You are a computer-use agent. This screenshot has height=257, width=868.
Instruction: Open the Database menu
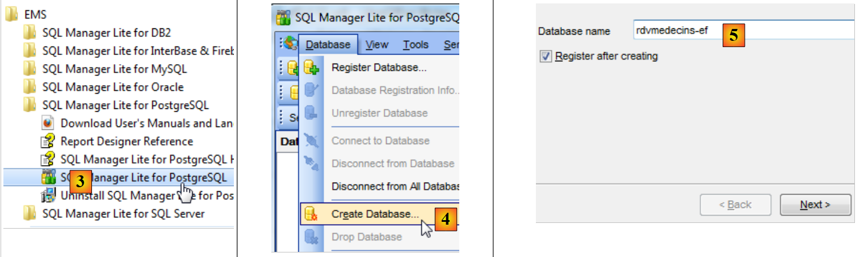(328, 45)
